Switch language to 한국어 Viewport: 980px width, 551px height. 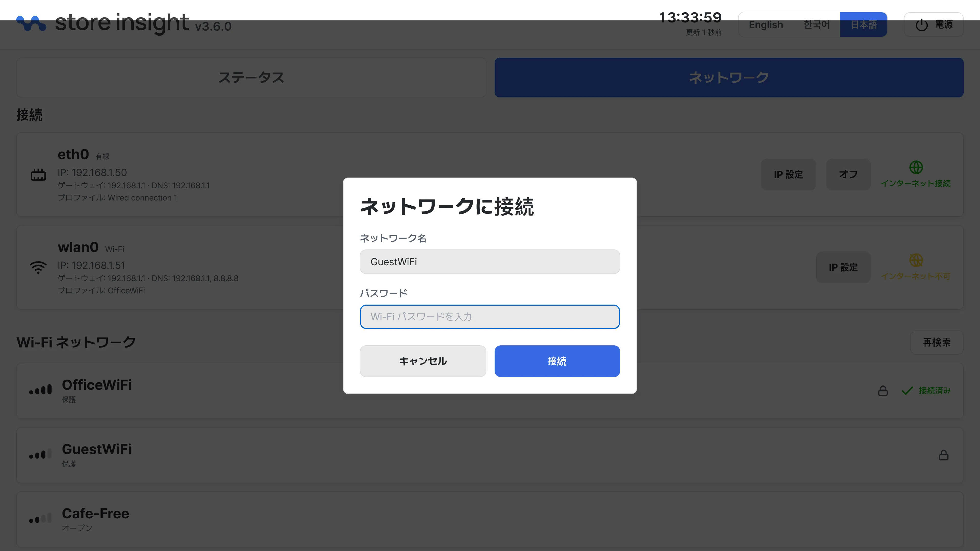[x=816, y=25]
